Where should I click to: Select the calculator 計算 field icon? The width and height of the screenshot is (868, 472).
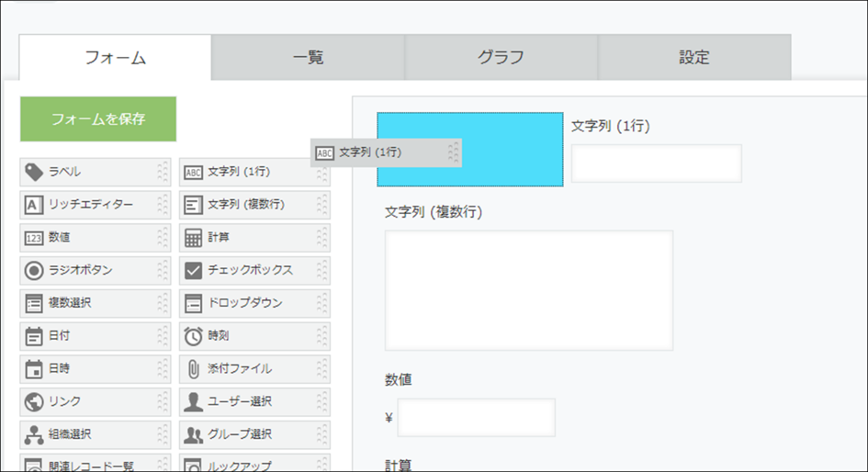[193, 238]
